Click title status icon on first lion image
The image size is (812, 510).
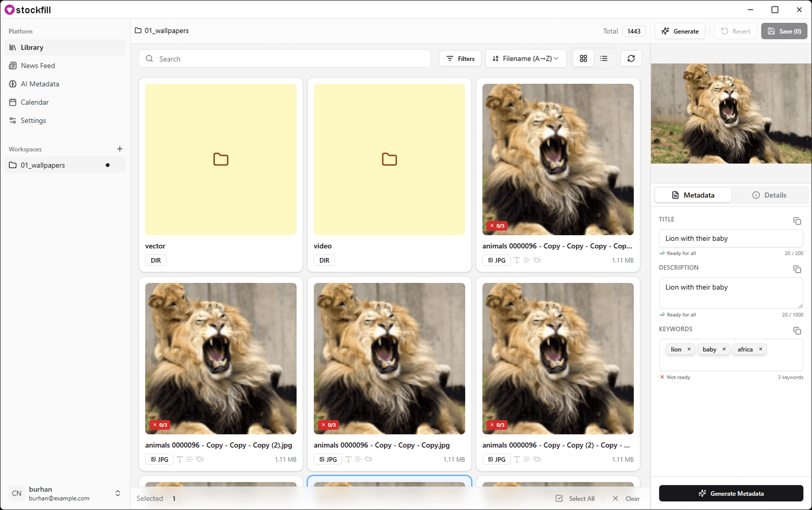[x=517, y=260]
